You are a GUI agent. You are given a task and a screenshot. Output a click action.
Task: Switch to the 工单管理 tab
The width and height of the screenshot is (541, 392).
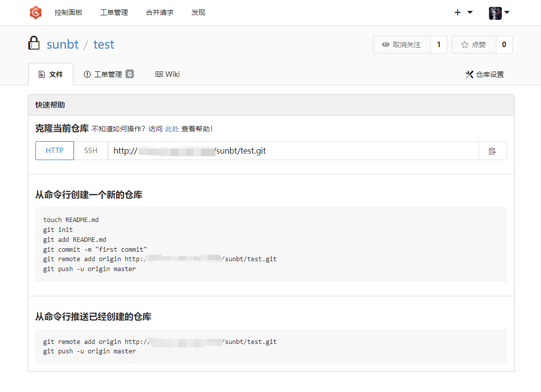108,74
